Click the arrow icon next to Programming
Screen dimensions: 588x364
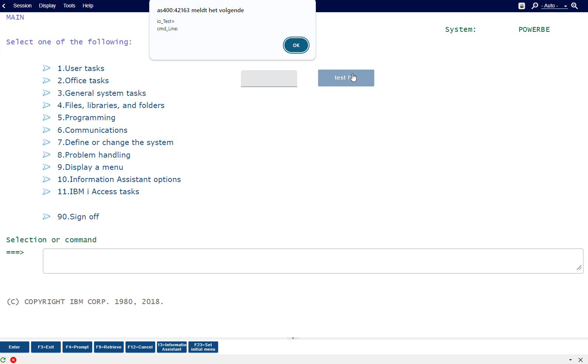(x=46, y=118)
